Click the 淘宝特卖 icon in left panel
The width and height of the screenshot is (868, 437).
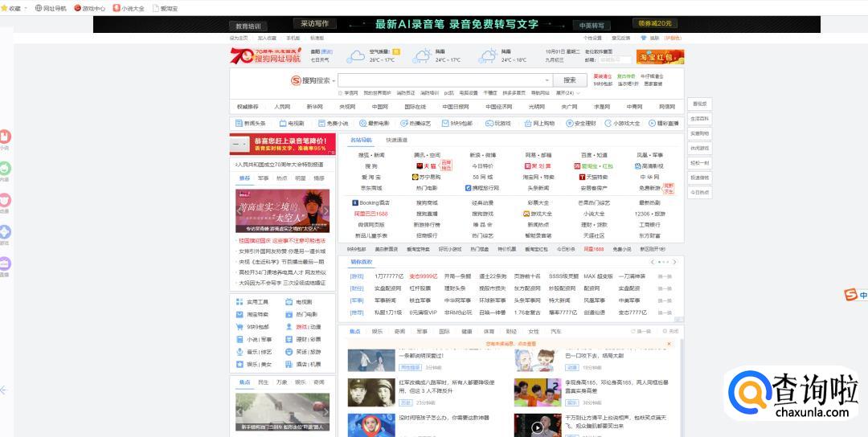pos(240,314)
